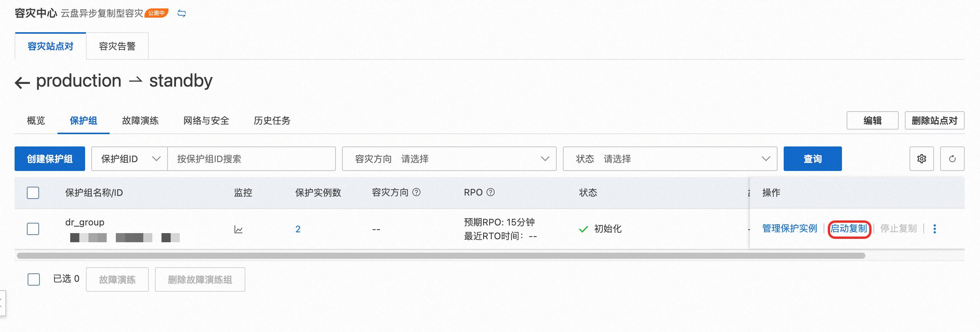Click the 启动复制 link

point(848,229)
